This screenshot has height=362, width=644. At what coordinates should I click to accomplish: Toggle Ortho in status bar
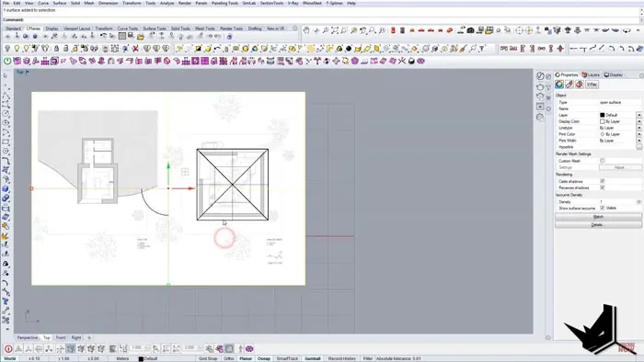click(x=229, y=358)
